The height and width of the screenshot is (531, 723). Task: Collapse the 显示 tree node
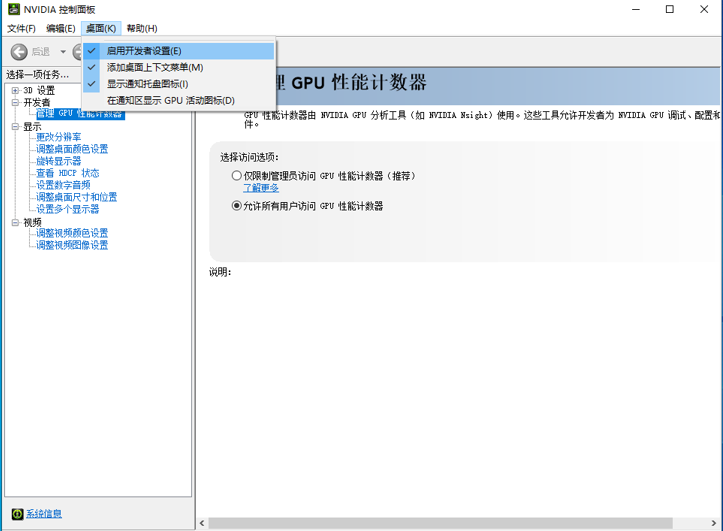[x=15, y=126]
